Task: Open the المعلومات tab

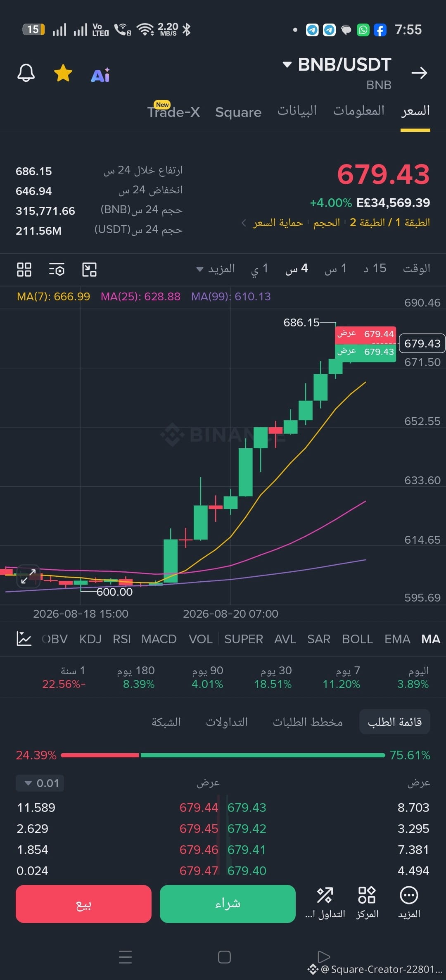Action: pyautogui.click(x=359, y=111)
